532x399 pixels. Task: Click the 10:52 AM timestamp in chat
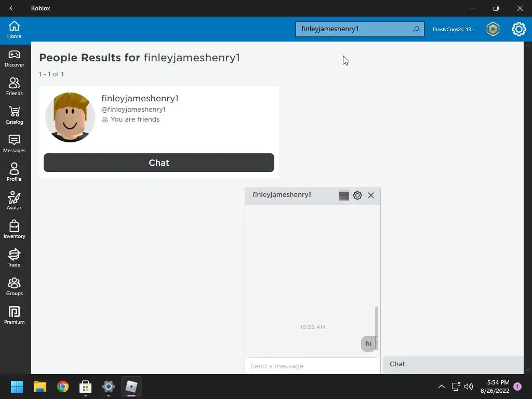point(312,327)
